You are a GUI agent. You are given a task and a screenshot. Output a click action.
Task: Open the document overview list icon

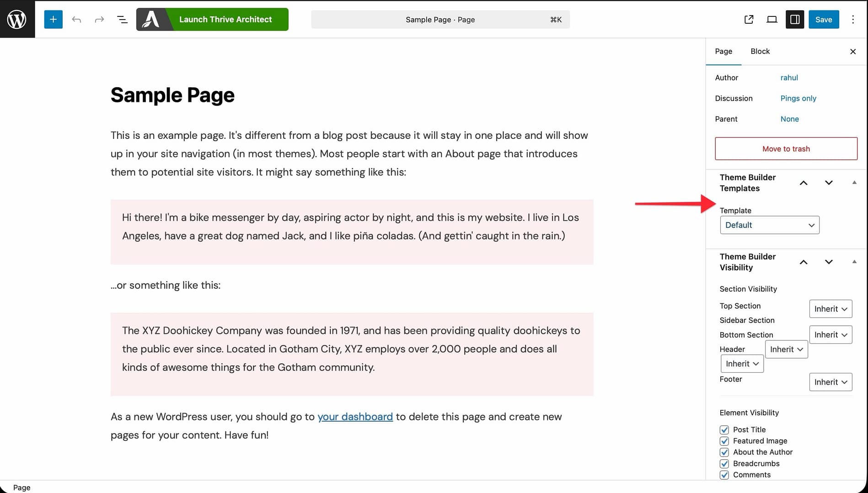pos(122,19)
